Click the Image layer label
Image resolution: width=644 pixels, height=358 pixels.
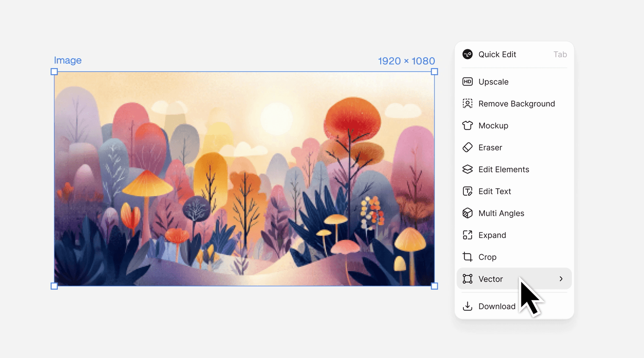click(x=68, y=60)
